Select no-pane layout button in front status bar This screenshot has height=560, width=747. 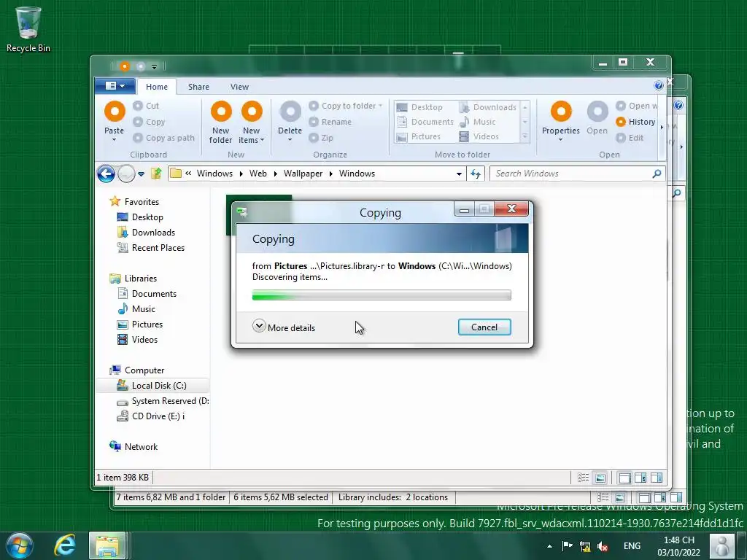click(624, 478)
